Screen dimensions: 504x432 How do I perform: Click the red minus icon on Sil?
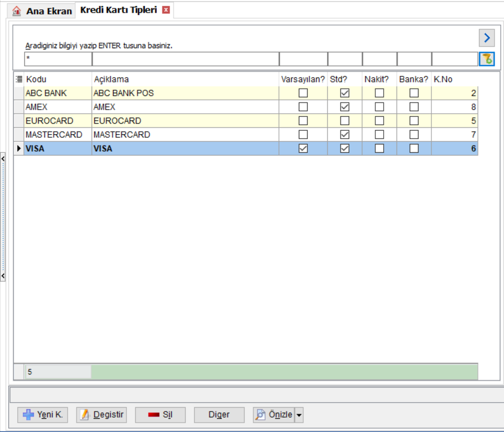pos(154,415)
